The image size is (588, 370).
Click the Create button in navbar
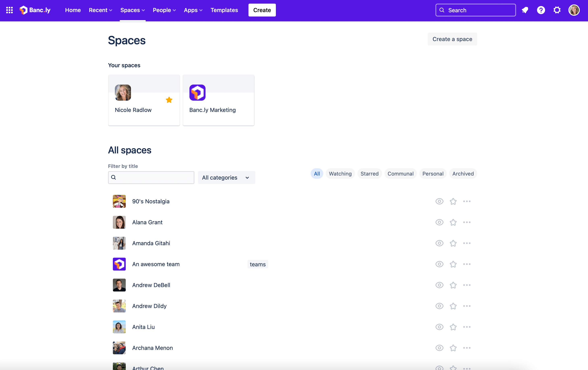coord(262,10)
